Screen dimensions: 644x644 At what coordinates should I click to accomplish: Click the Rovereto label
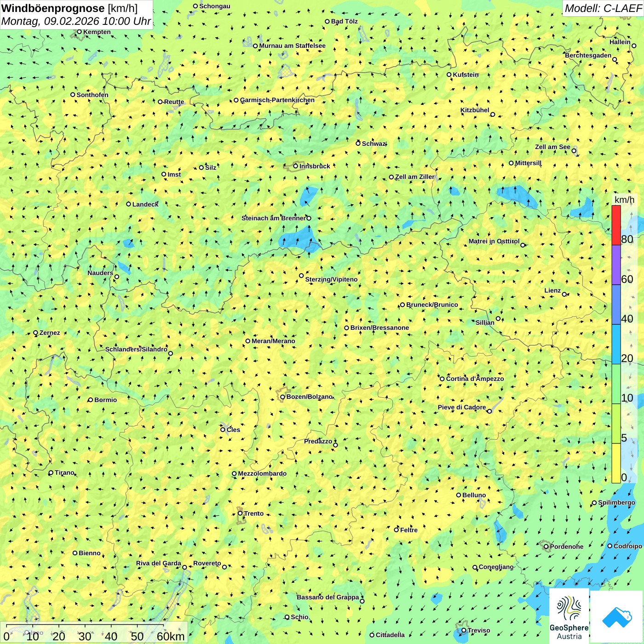coord(207,563)
